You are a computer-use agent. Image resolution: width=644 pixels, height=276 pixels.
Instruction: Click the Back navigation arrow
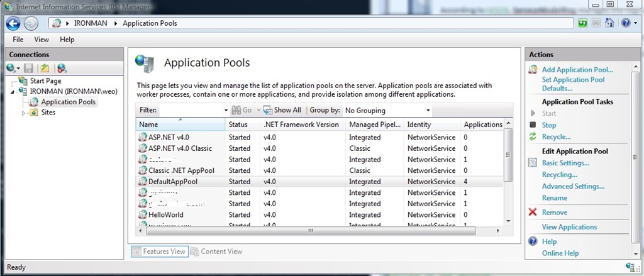point(13,23)
